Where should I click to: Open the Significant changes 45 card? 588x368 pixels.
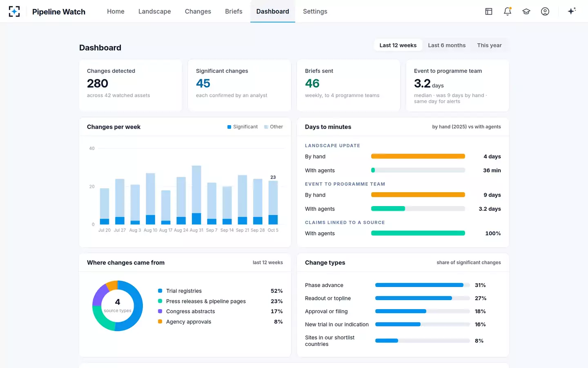pyautogui.click(x=239, y=85)
